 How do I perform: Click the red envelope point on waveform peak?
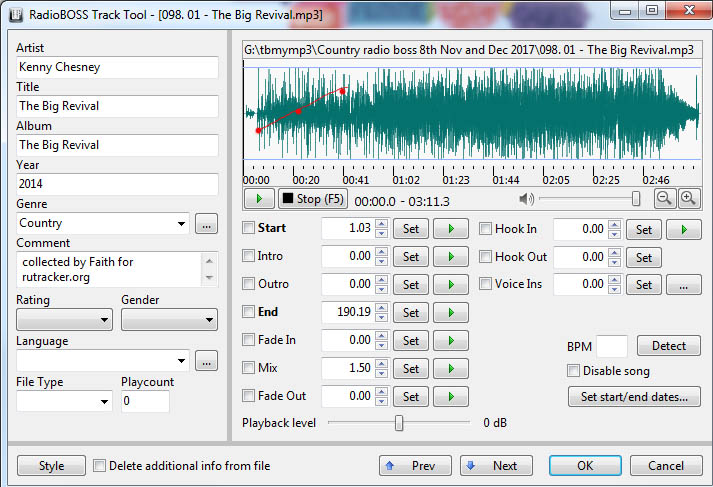pyautogui.click(x=342, y=91)
